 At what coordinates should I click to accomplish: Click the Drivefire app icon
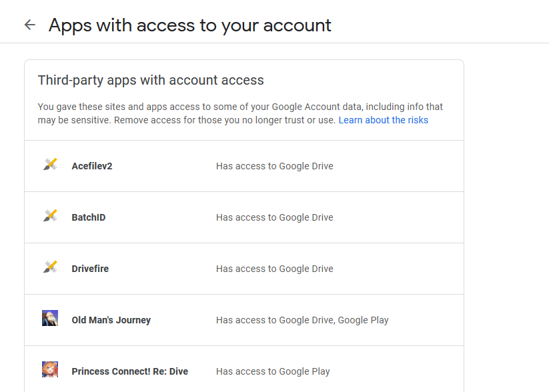50,267
